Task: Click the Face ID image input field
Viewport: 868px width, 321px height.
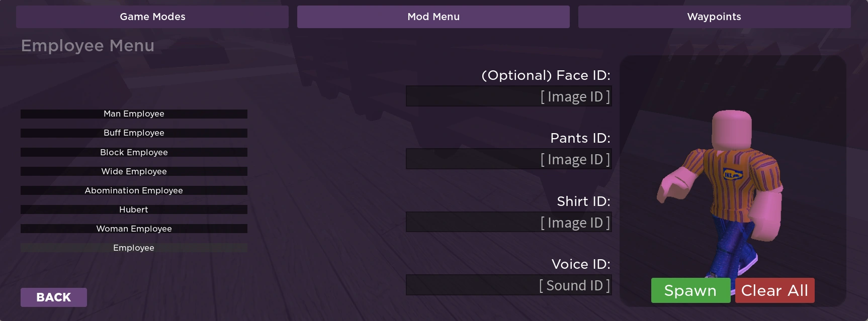Action: (x=508, y=96)
